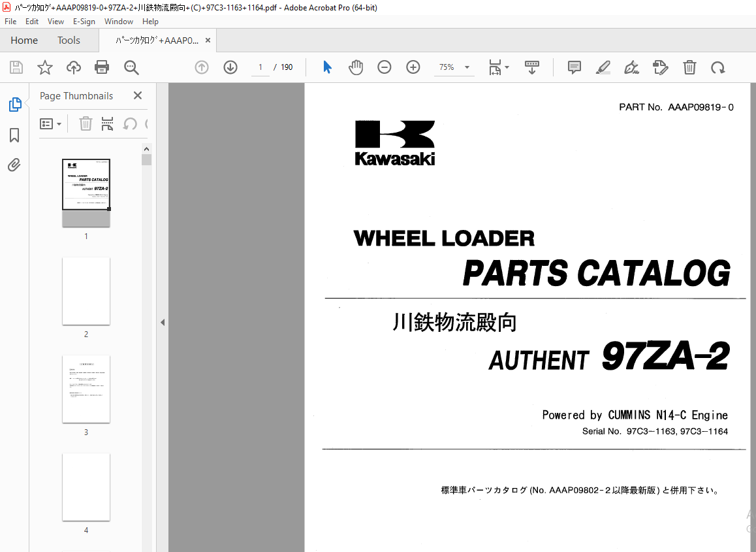This screenshot has height=552, width=756.
Task: Open the View menu
Action: pos(55,21)
